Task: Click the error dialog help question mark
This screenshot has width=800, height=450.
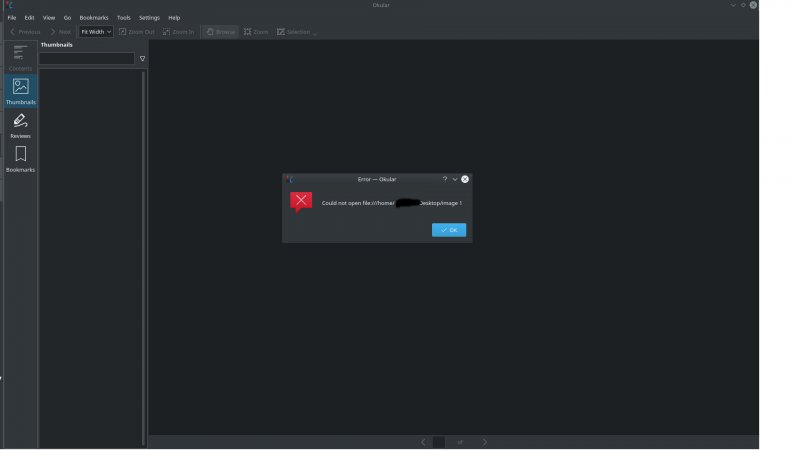Action: click(x=445, y=179)
